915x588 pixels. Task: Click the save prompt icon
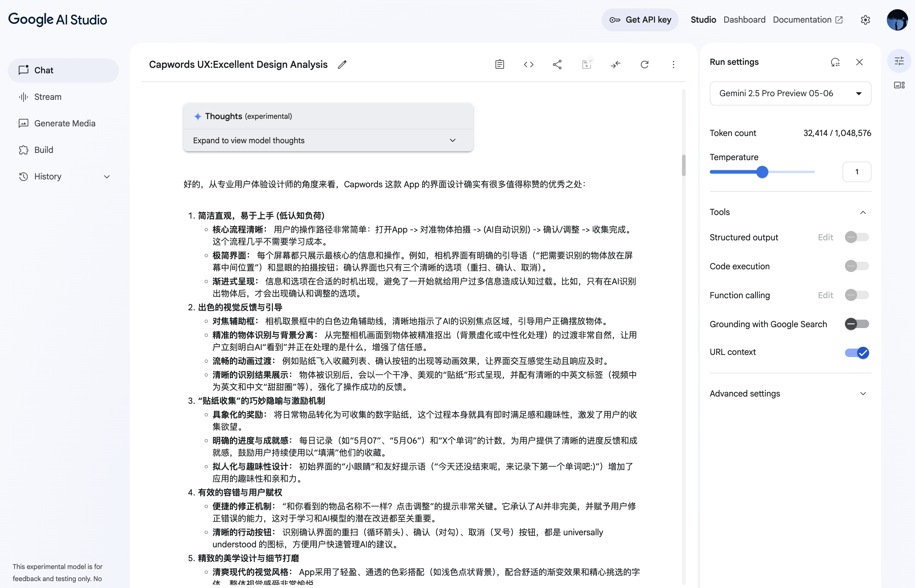(x=587, y=64)
